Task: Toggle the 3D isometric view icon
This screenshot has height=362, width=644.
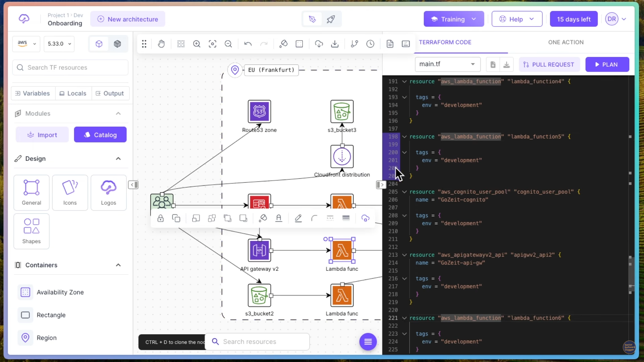Action: (117, 44)
